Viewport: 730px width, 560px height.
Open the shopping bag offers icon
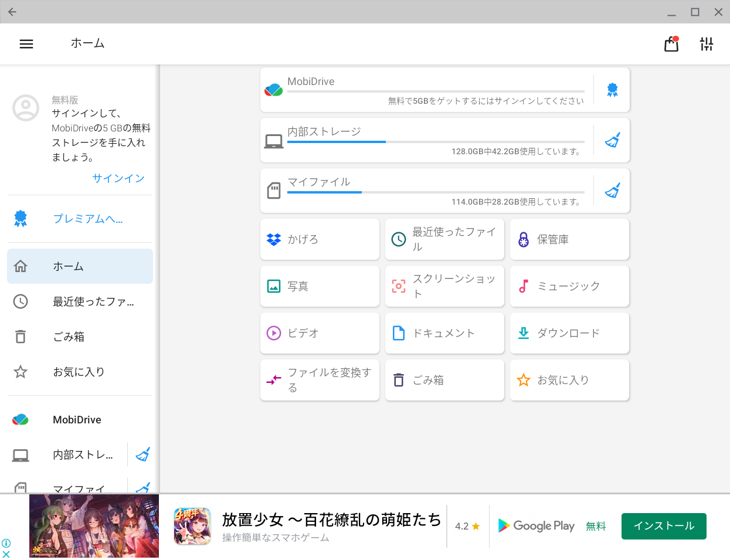point(671,44)
